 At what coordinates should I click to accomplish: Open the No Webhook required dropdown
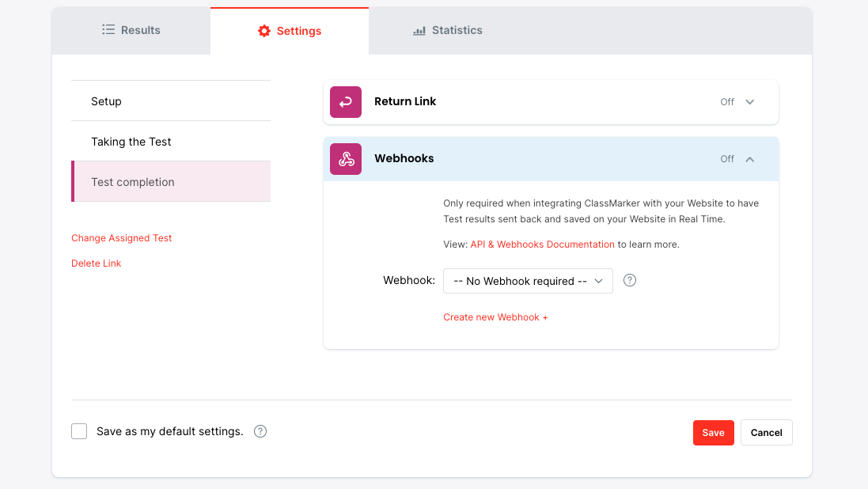[528, 281]
